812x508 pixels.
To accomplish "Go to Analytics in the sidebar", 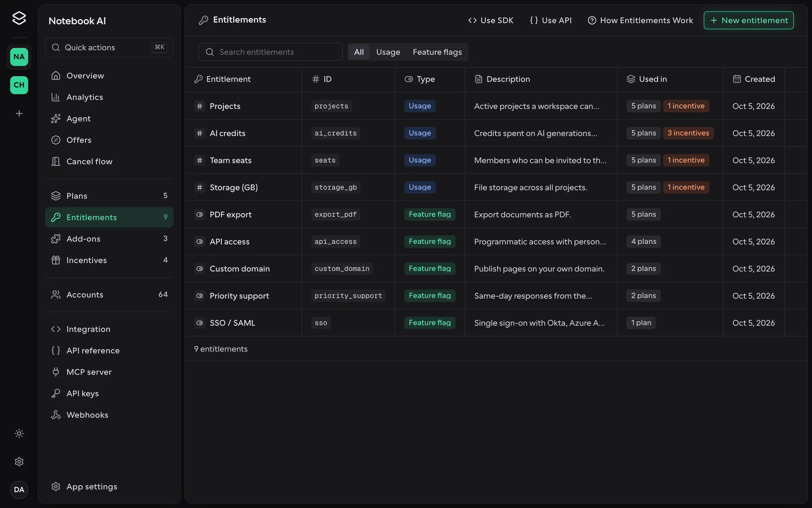I will click(x=109, y=97).
